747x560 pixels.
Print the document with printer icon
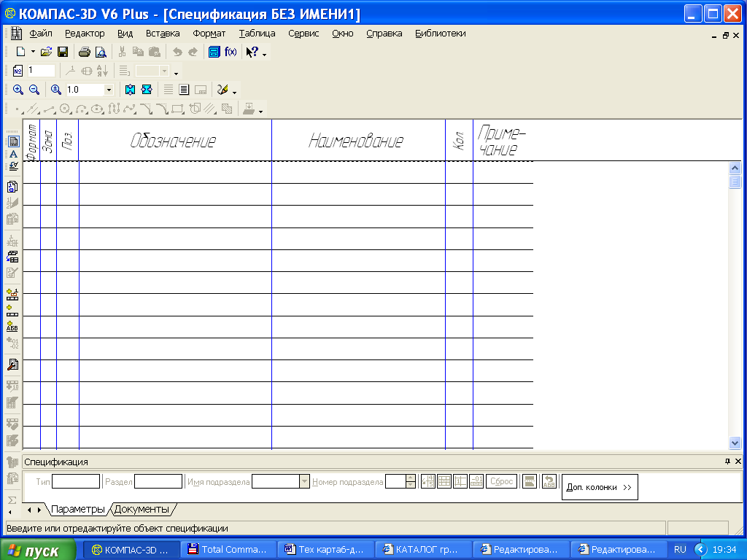pos(85,52)
